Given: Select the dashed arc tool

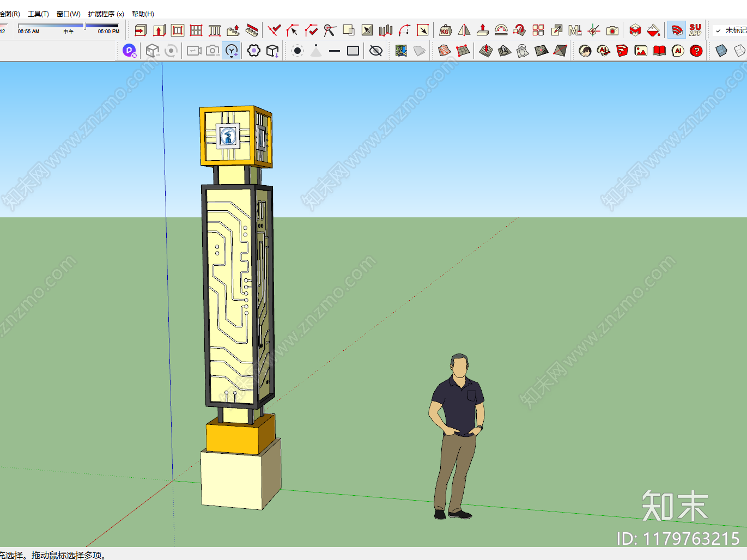Looking at the screenshot, I should (404, 31).
